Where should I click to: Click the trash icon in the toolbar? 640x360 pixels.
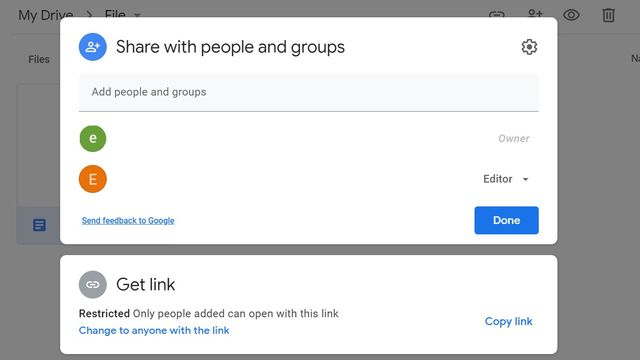pos(608,15)
